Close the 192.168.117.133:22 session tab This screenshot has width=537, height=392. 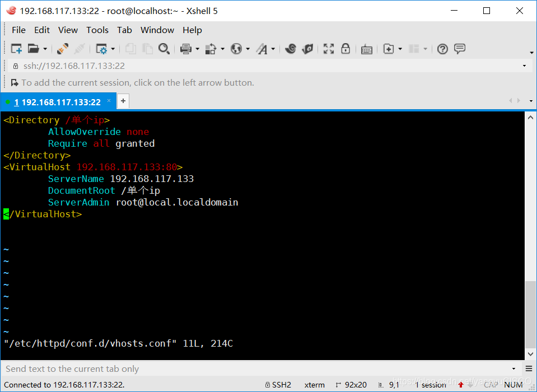(109, 101)
